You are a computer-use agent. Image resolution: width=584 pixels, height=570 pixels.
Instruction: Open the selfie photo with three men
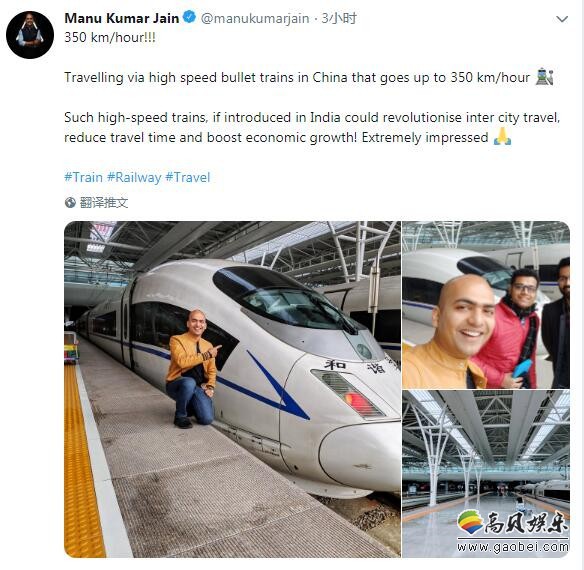tap(486, 305)
